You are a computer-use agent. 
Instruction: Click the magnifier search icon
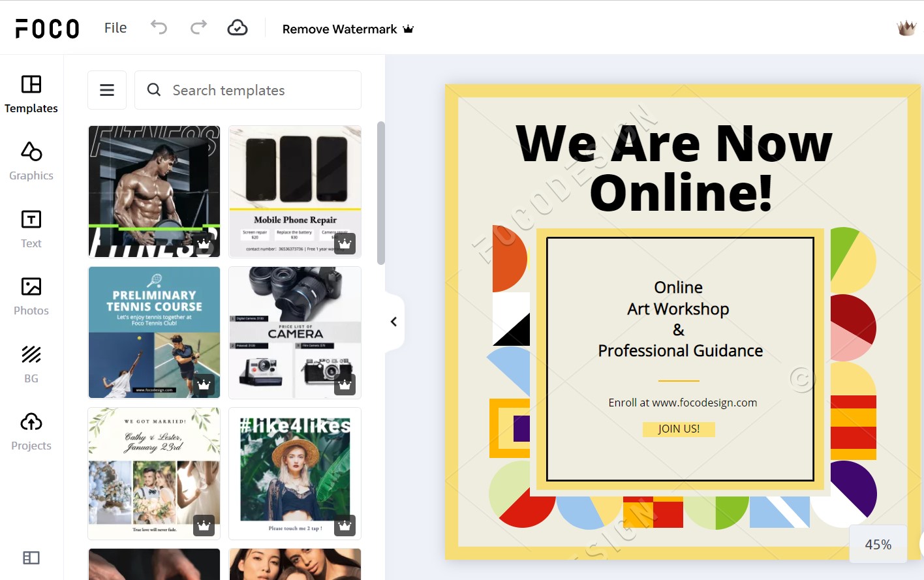[x=154, y=90]
